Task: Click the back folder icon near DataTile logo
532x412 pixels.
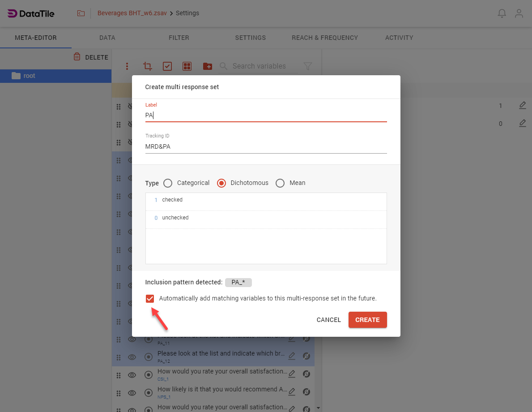Action: coord(81,13)
